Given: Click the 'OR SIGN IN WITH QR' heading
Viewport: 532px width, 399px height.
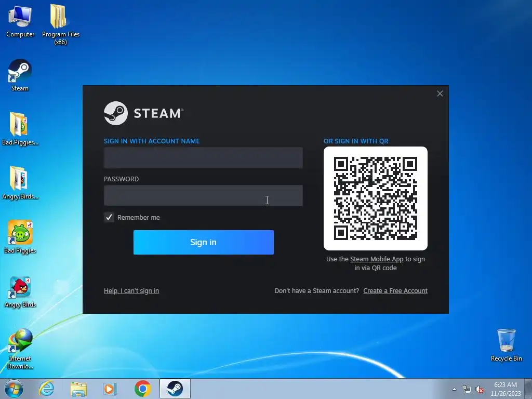Looking at the screenshot, I should 356,141.
